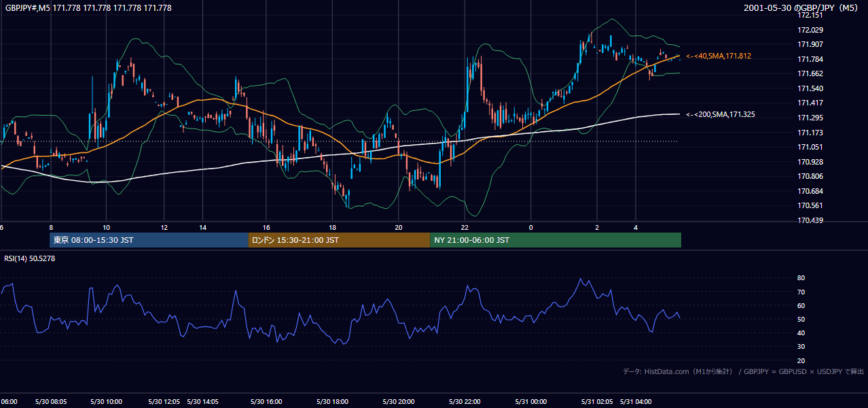
Task: Click price axis value 170.806
Action: (810, 176)
